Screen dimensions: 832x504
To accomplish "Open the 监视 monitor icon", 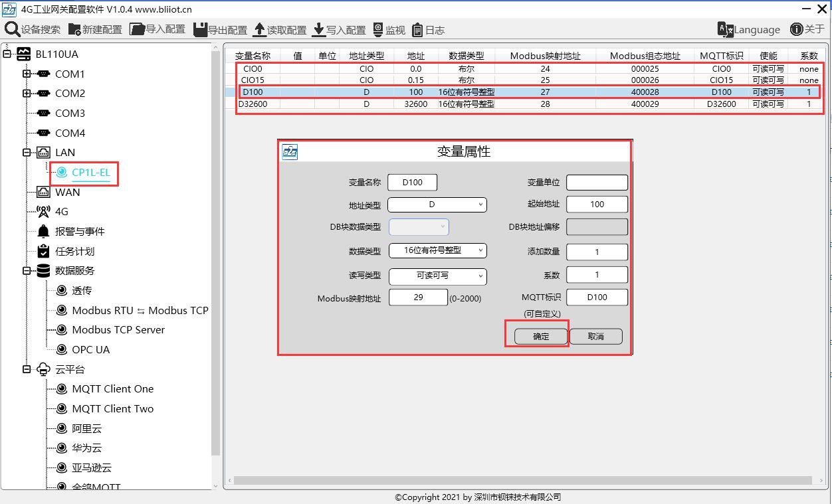I will tap(378, 29).
